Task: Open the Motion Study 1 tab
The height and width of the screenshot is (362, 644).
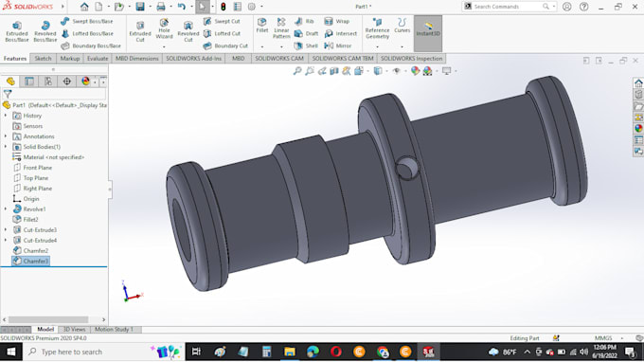Action: [x=114, y=329]
